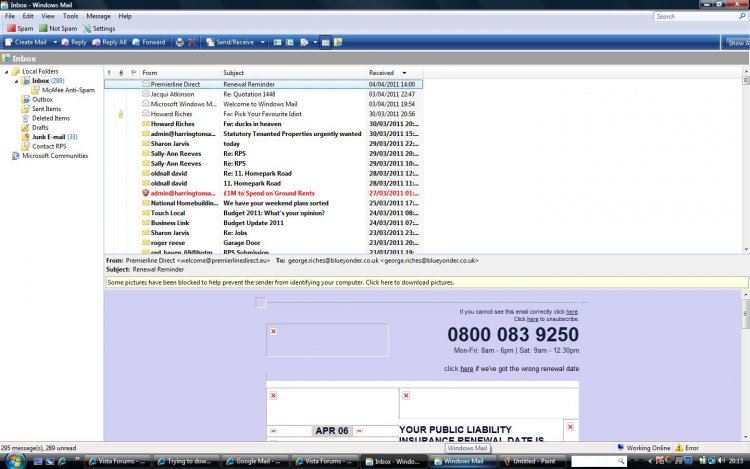Sort messages by Subject column

pos(293,73)
